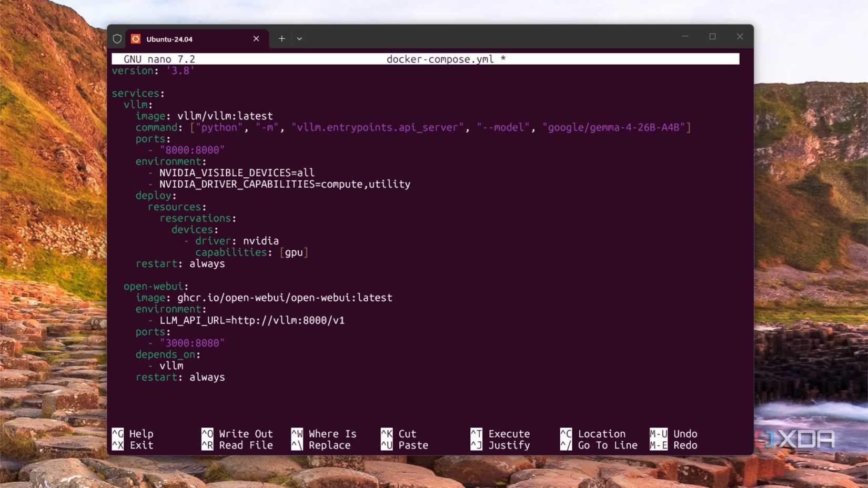The image size is (868, 488).
Task: Select the Ubuntu-24.04 tab
Action: 197,39
